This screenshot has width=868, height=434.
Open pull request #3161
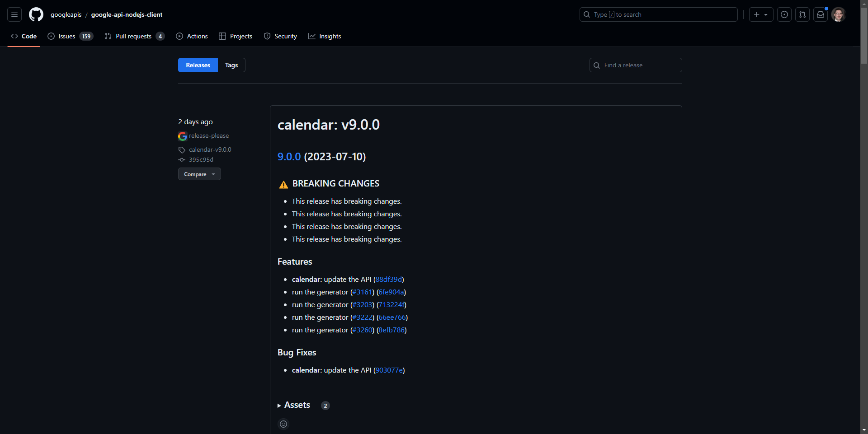click(x=362, y=292)
